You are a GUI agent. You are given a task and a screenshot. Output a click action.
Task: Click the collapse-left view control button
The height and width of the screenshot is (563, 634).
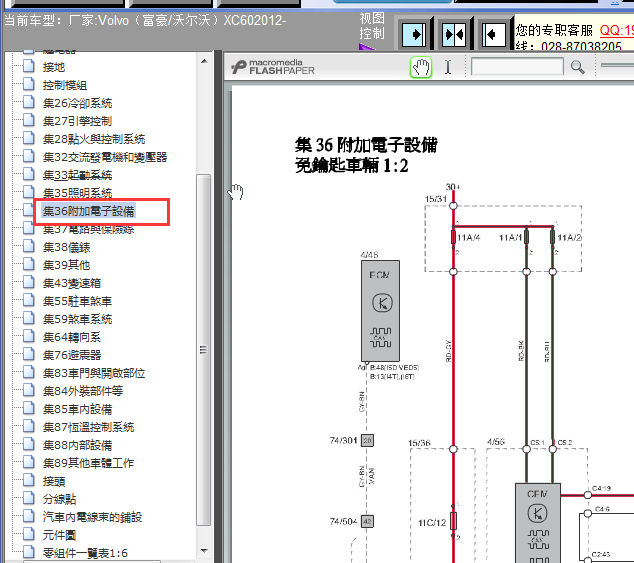point(493,33)
